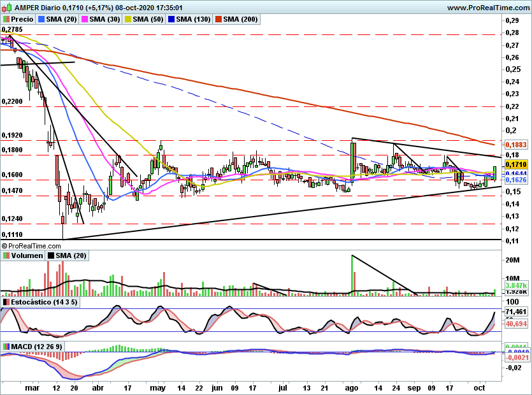This screenshot has height=395, width=532.
Task: Click the 0,1600 level label
Action: 12,175
